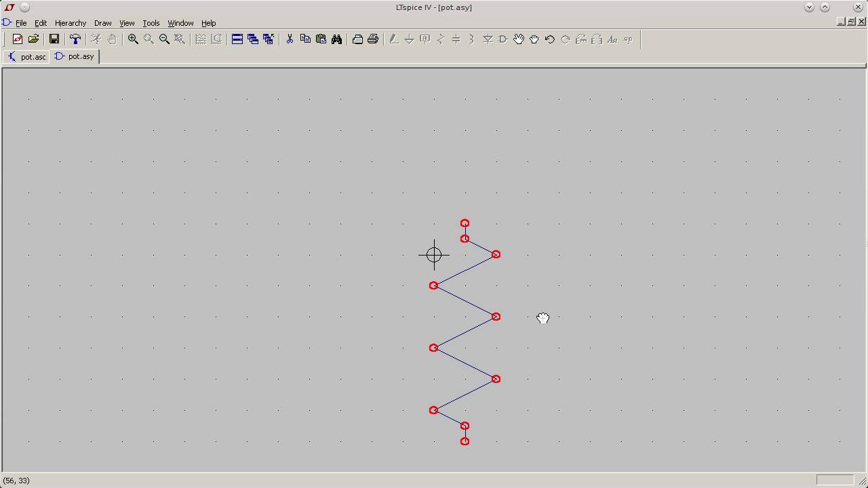This screenshot has width=868, height=488.
Task: Open the Window menu
Action: click(x=180, y=23)
